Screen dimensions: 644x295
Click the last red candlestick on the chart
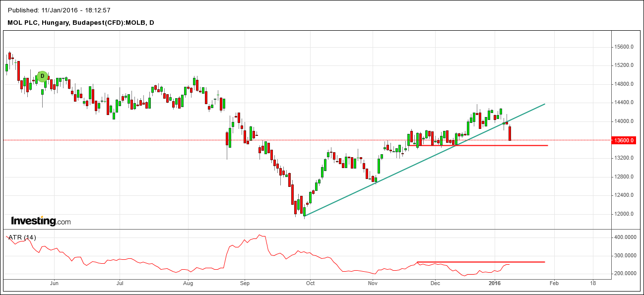click(x=510, y=133)
